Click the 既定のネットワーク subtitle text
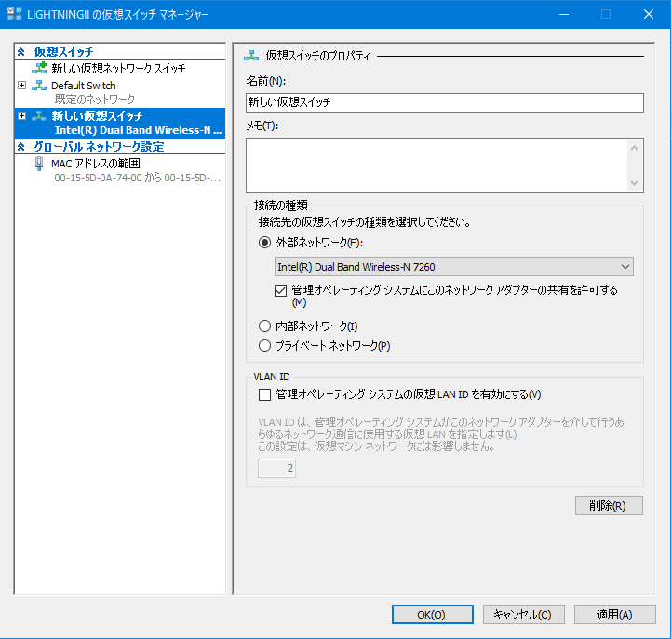The image size is (672, 639). pyautogui.click(x=95, y=100)
